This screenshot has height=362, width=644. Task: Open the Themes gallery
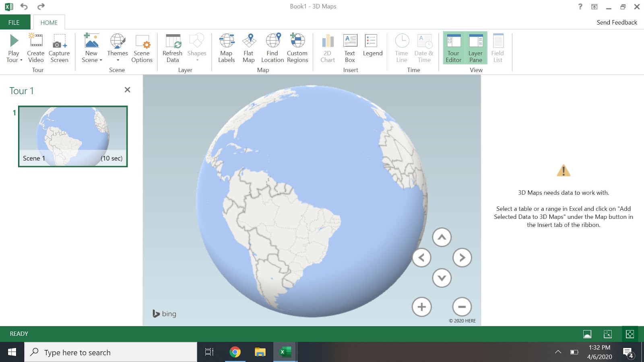[x=118, y=48]
